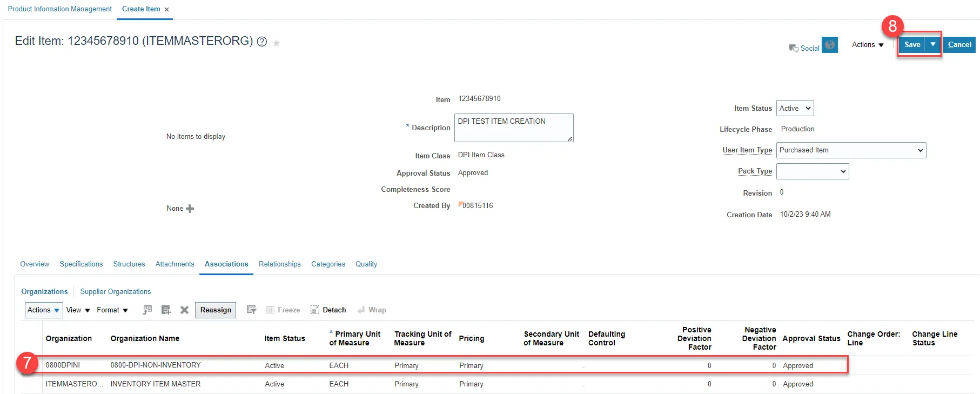
Task: Click the Pack Type label link
Action: (x=755, y=171)
